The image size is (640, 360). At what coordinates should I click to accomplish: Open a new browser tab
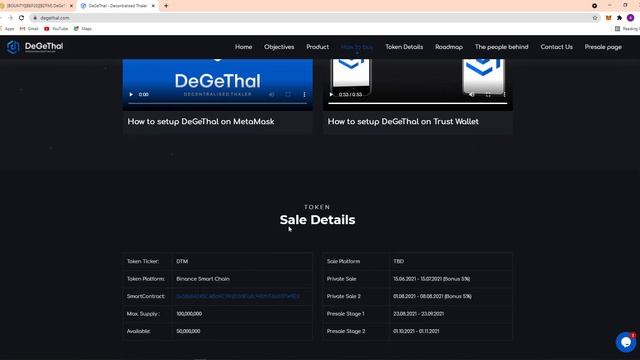coord(166,6)
